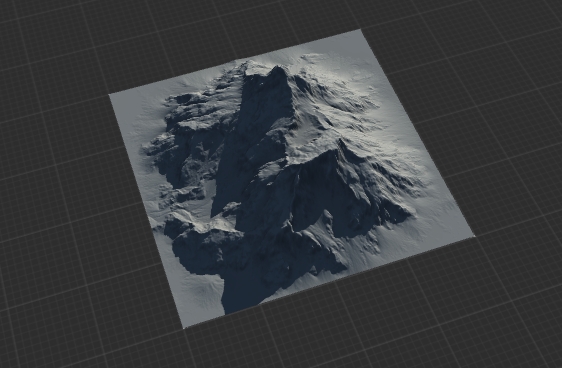Click the dark shadow touching the terrain's bottom edge

pyautogui.click(x=244, y=294)
